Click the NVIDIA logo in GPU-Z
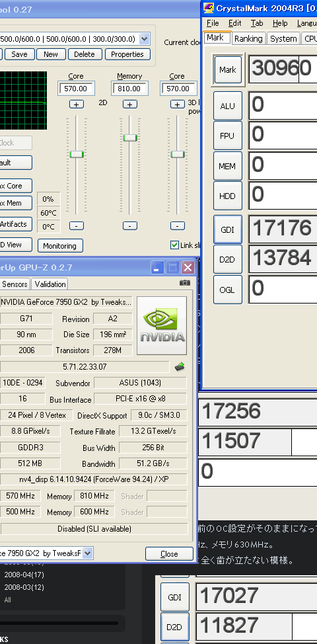 coord(162,326)
